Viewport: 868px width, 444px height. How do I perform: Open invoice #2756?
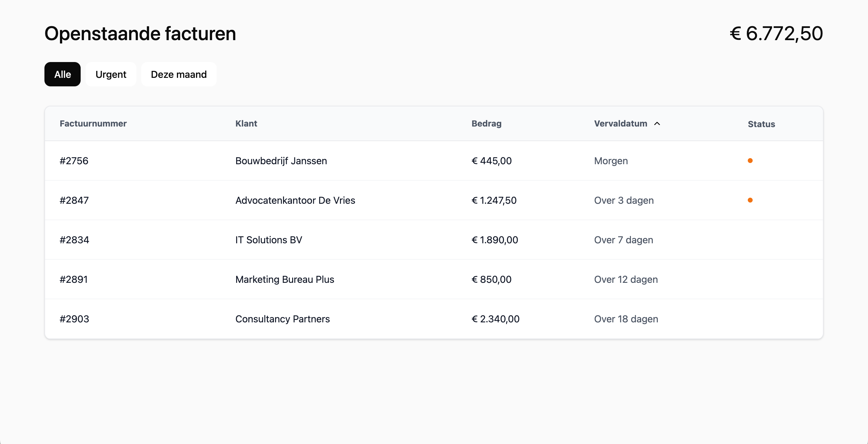(x=74, y=161)
